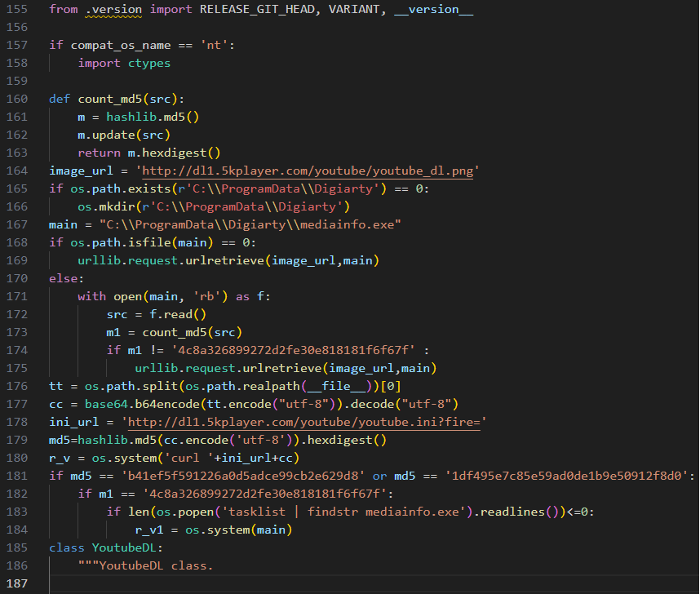Click 'src = f.read()' statement
The width and height of the screenshot is (700, 594).
(x=157, y=314)
